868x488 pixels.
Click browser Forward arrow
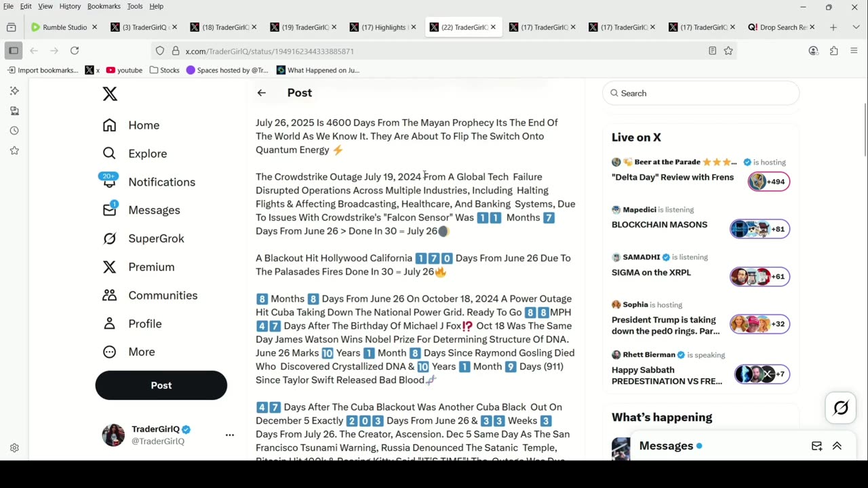click(54, 51)
